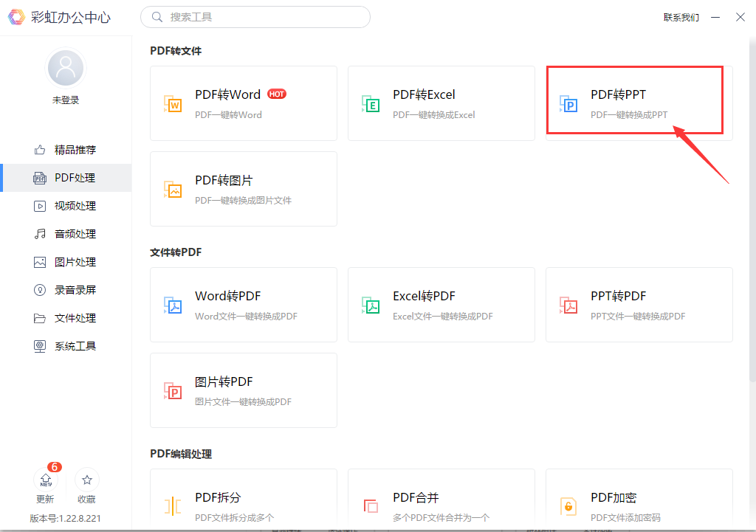Click into the 搜索工具 search field

(255, 18)
